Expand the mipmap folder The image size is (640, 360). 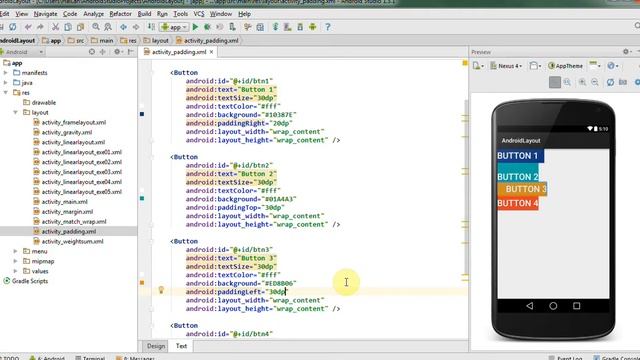pos(16,261)
